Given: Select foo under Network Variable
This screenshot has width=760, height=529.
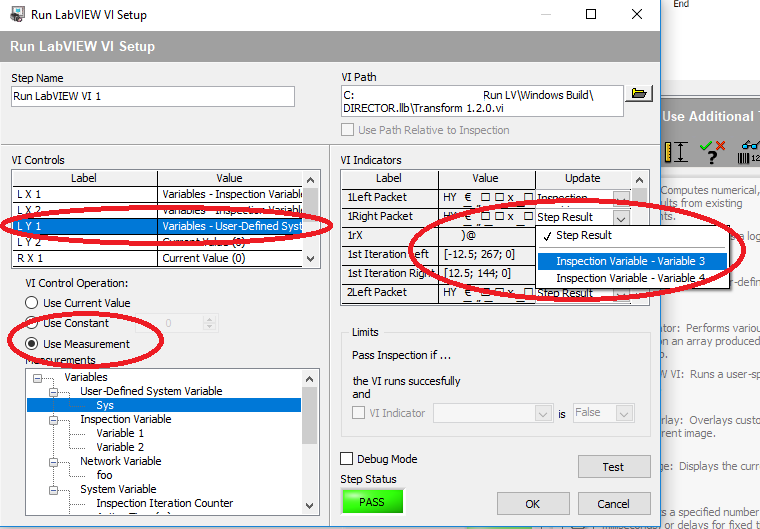Looking at the screenshot, I should pyautogui.click(x=104, y=475).
